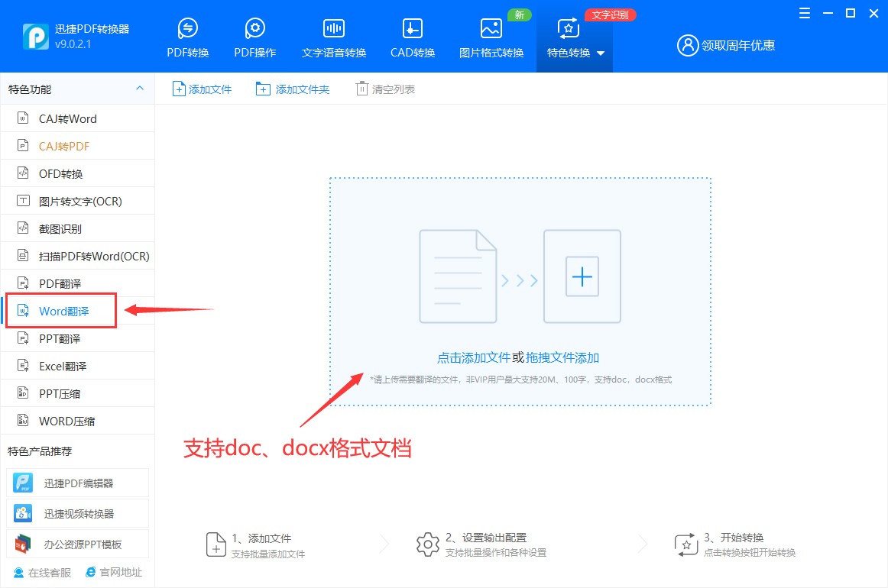Open the PDF操作 gear icon
The width and height of the screenshot is (888, 588).
254,27
